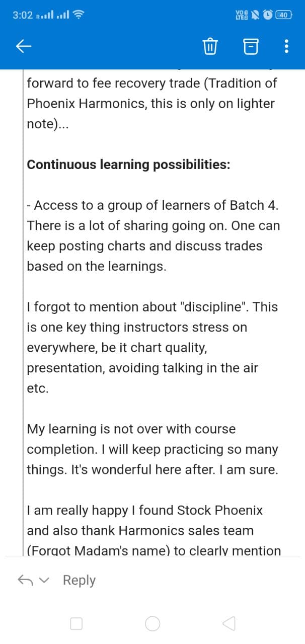Tap the alarm clock status icon
The image size is (305, 644).
(269, 15)
